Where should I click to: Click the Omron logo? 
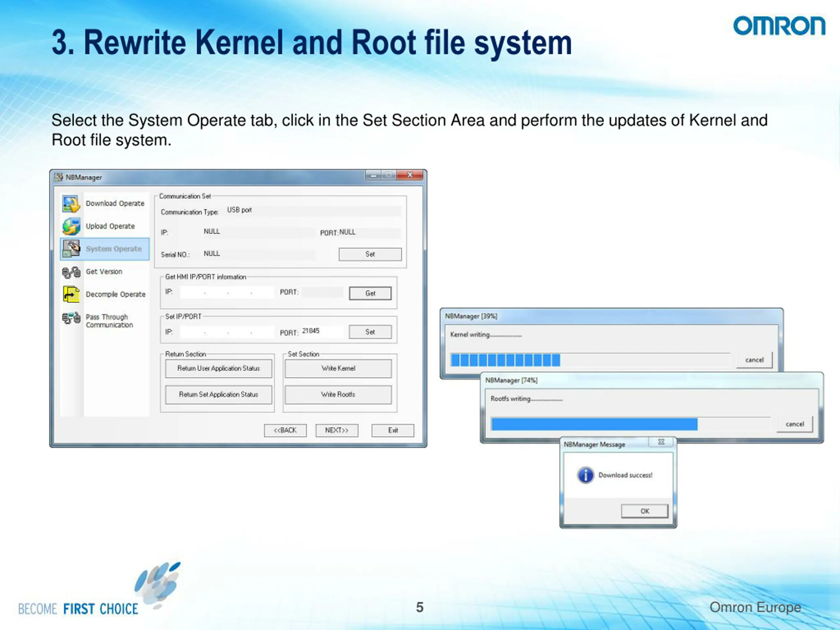point(779,26)
